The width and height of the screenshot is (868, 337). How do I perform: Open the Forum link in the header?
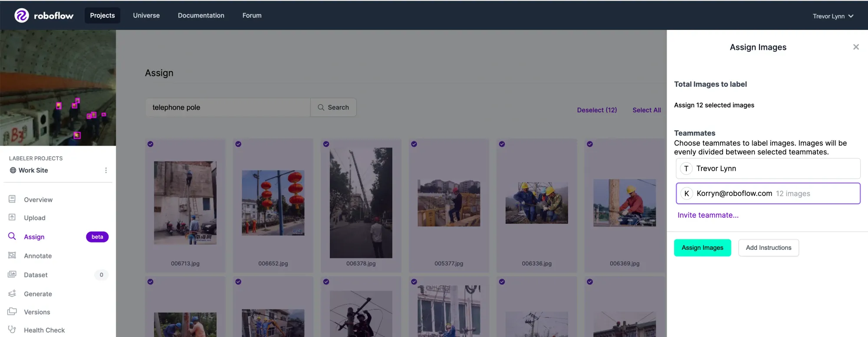tap(252, 15)
